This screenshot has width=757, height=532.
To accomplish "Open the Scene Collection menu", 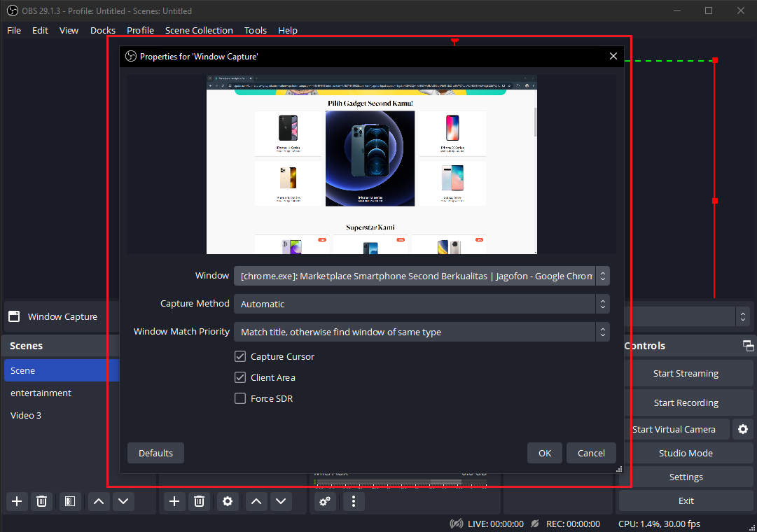I will [199, 30].
